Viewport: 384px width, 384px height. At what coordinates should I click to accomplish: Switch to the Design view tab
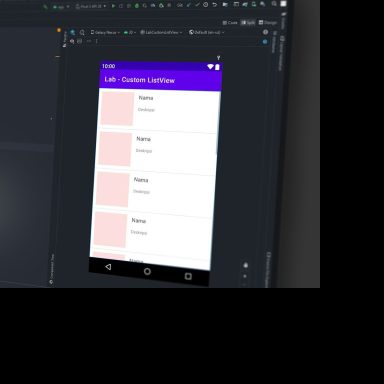click(268, 23)
